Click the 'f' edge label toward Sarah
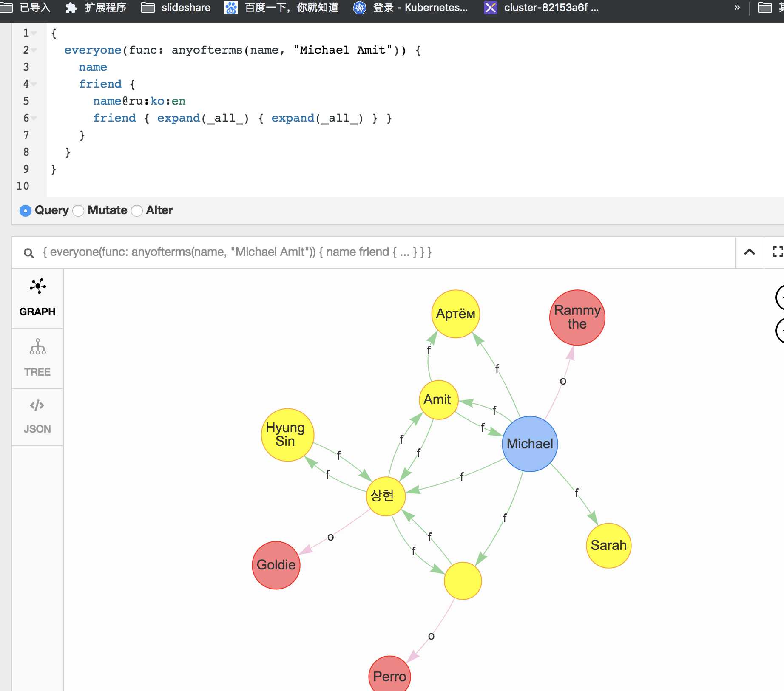 tap(577, 493)
